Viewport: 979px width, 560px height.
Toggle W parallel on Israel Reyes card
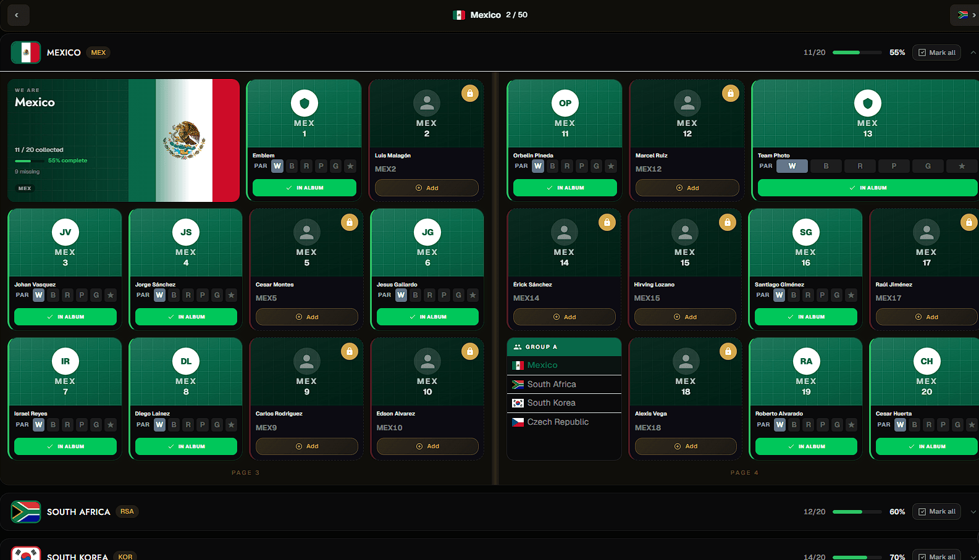coord(39,425)
